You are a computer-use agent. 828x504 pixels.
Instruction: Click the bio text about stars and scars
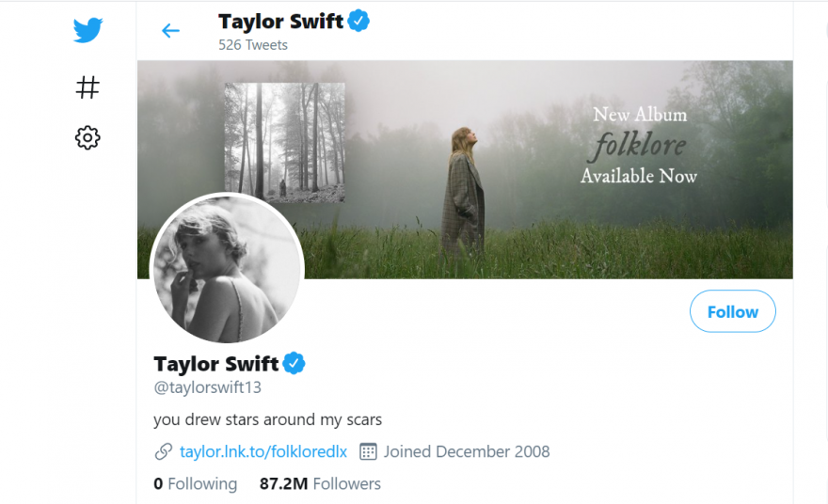pos(267,419)
